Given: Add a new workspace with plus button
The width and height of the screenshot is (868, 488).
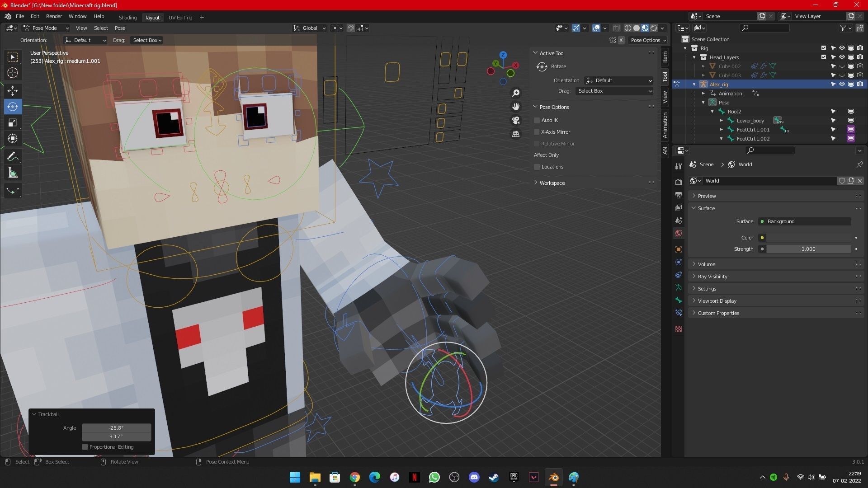Looking at the screenshot, I should (202, 18).
